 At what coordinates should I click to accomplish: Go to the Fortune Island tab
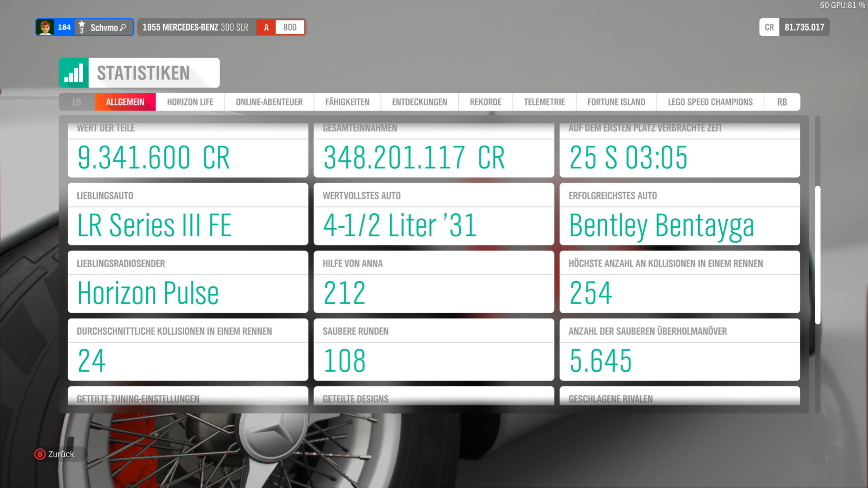tap(616, 102)
